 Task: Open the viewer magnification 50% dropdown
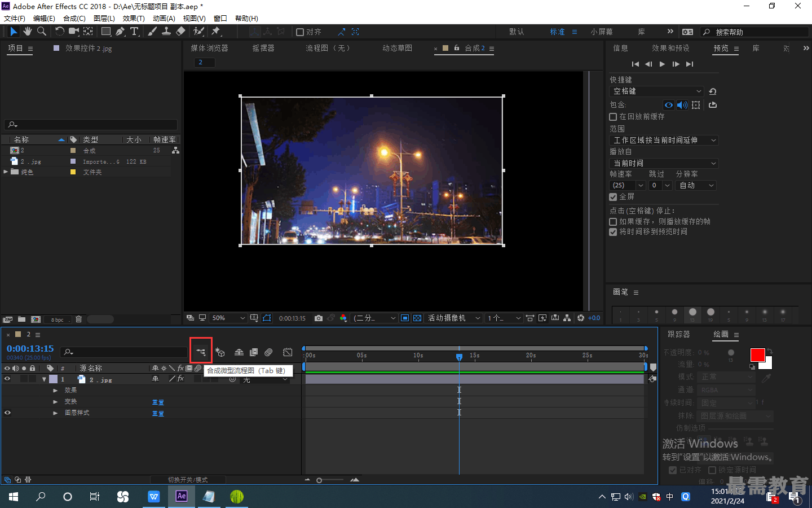pyautogui.click(x=228, y=318)
